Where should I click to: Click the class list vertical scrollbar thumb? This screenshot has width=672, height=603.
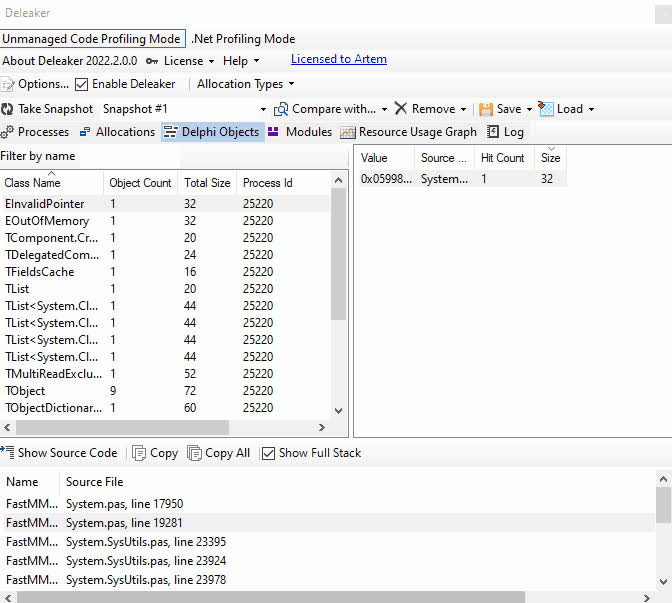pyautogui.click(x=339, y=254)
